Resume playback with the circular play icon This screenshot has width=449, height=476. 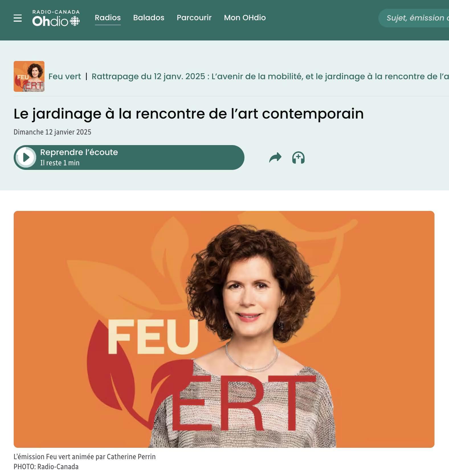pyautogui.click(x=26, y=157)
